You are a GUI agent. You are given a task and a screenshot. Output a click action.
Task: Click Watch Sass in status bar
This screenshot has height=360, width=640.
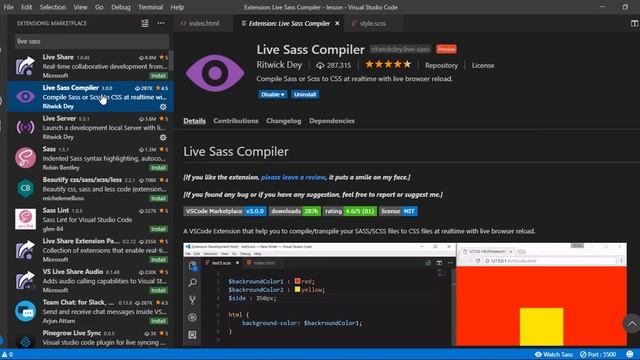[x=554, y=354]
